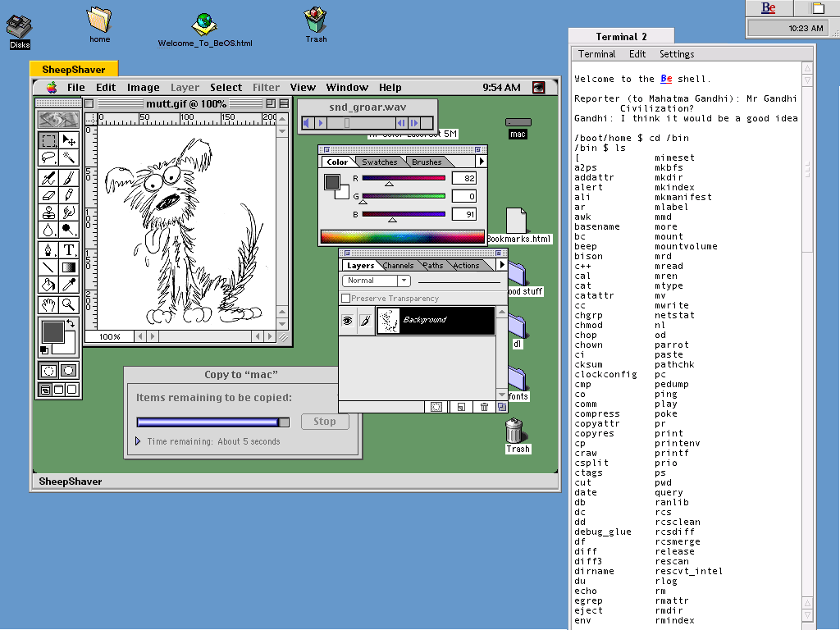This screenshot has height=630, width=840.
Task: Select the Lasso tool
Action: point(48,158)
